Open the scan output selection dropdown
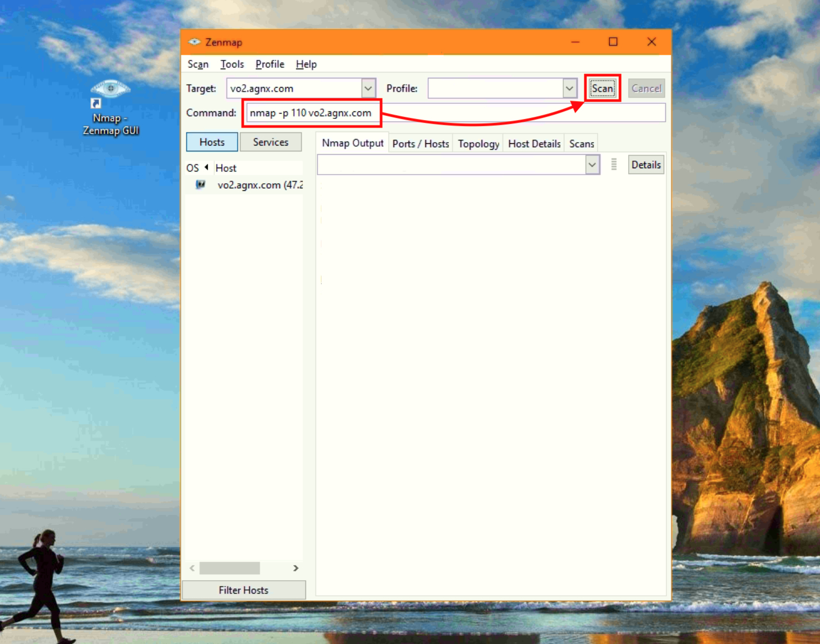 coord(592,165)
